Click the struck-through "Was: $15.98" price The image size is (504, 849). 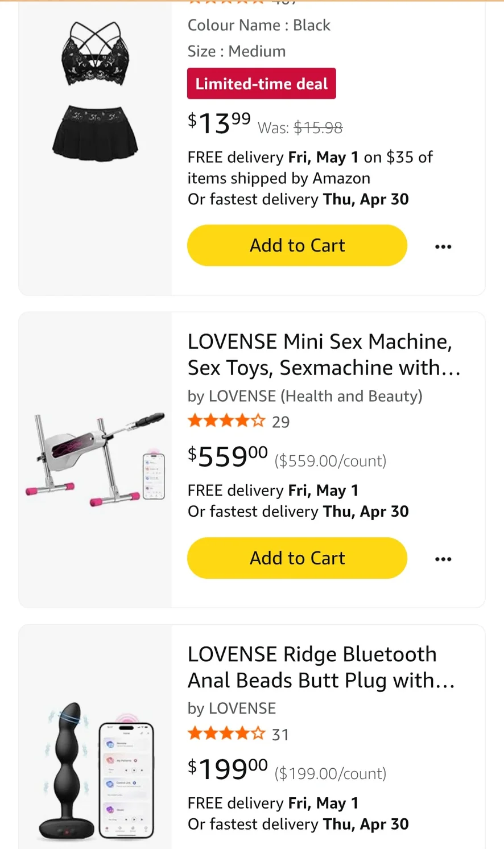point(300,127)
